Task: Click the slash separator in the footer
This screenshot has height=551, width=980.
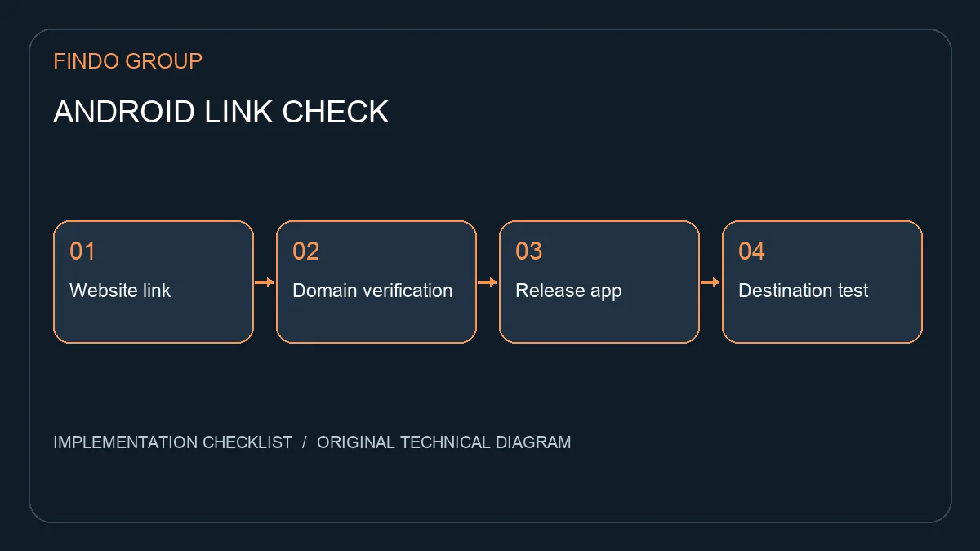Action: [305, 442]
